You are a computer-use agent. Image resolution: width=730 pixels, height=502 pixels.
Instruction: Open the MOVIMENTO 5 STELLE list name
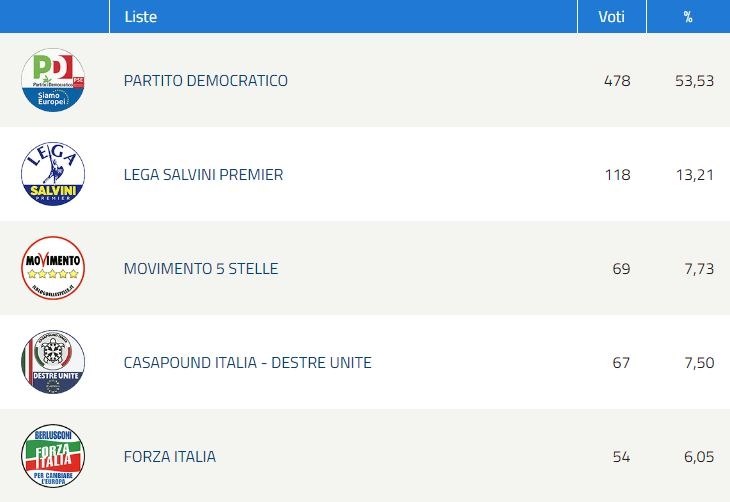click(x=201, y=269)
